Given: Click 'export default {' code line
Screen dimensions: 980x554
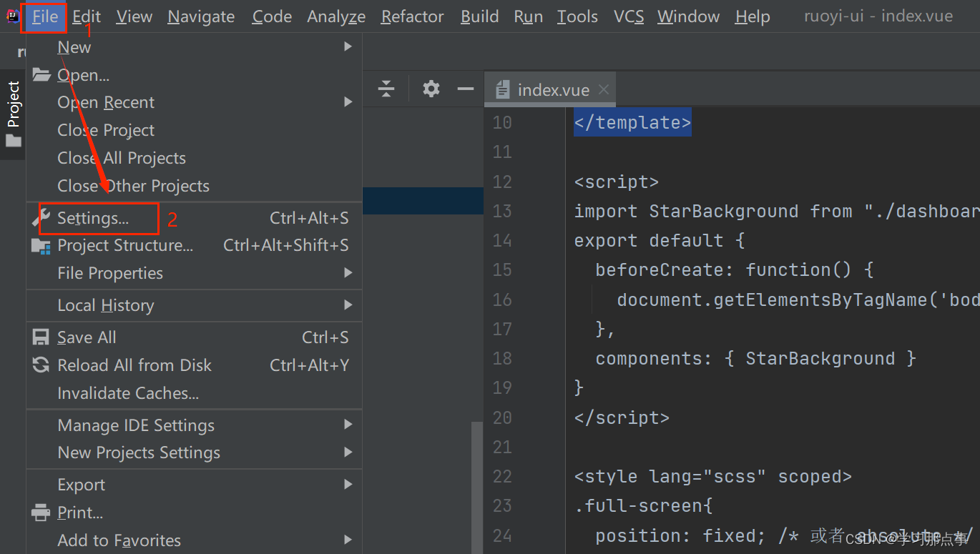Looking at the screenshot, I should click(659, 240).
